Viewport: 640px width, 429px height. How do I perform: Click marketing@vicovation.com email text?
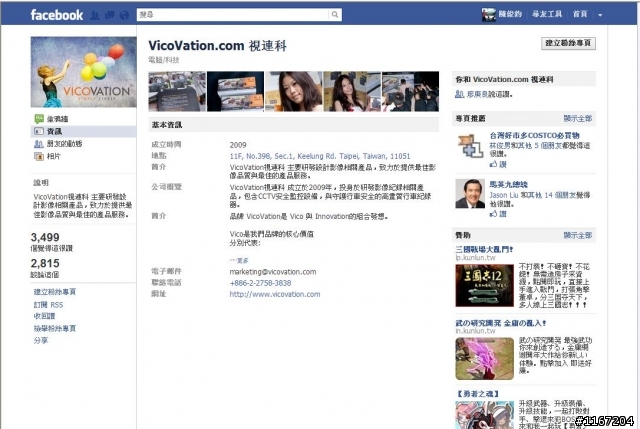[273, 272]
